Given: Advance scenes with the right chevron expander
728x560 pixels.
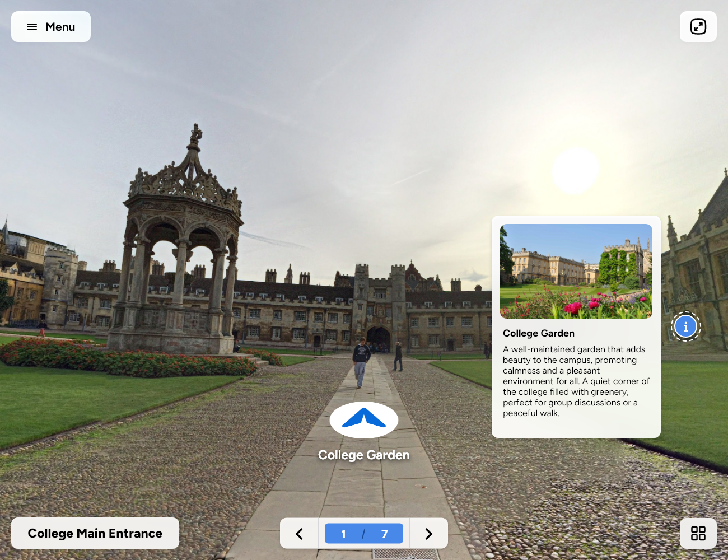Looking at the screenshot, I should point(428,533).
